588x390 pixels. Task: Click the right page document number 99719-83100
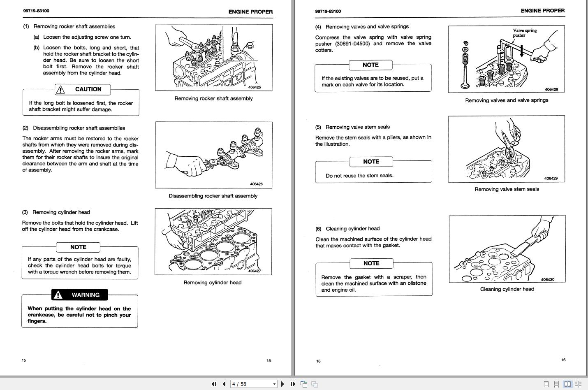328,11
